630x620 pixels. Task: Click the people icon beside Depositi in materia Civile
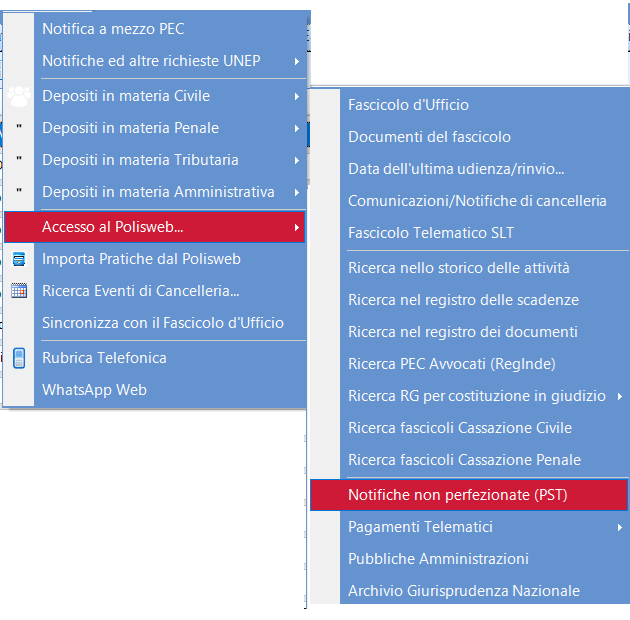click(19, 96)
